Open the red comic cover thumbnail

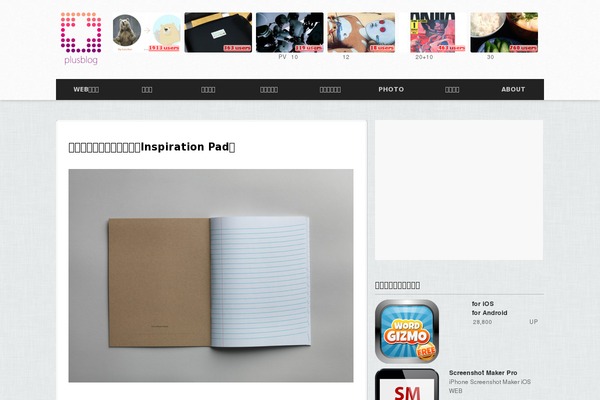[x=433, y=33]
